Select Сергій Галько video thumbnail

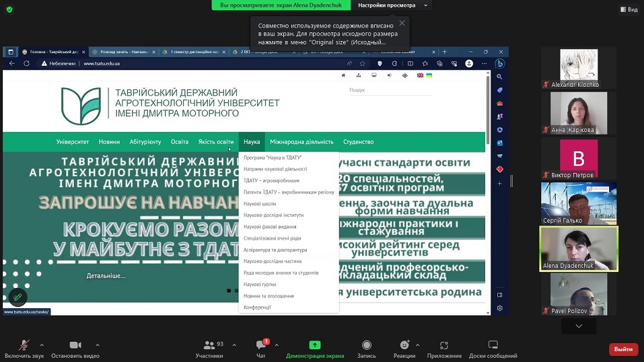[x=579, y=203]
